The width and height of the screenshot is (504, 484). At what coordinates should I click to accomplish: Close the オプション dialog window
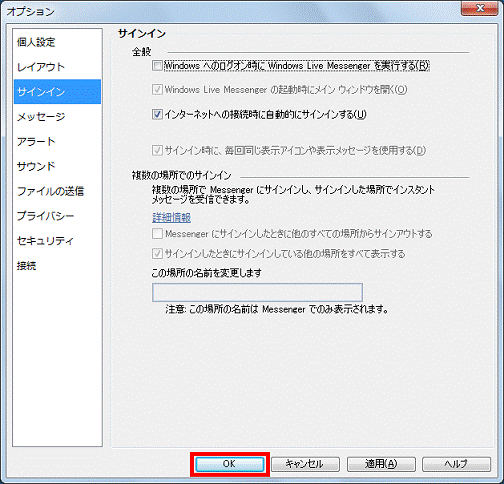tap(480, 8)
